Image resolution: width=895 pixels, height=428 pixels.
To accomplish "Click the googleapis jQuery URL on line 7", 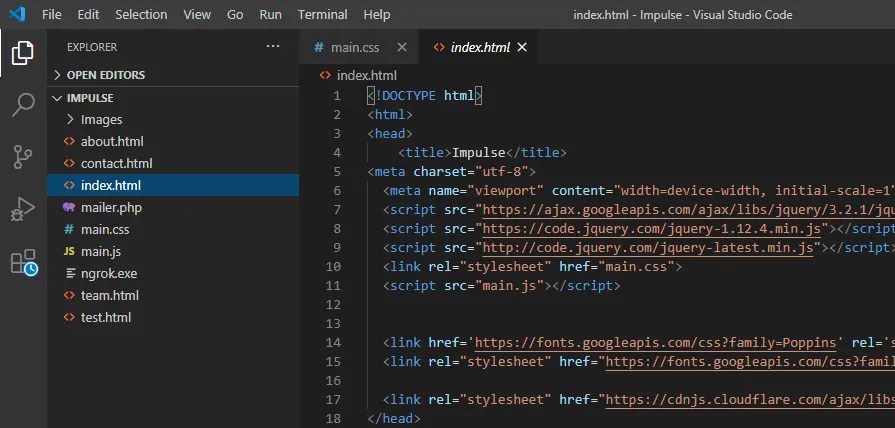I will (x=688, y=210).
